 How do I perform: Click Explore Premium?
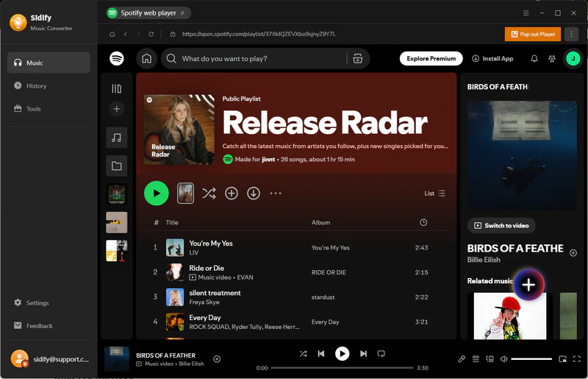(431, 59)
